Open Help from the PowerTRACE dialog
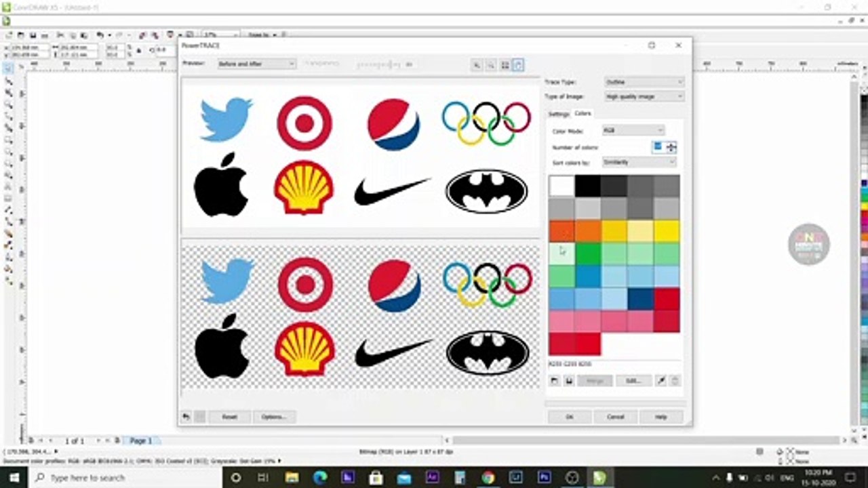 [x=661, y=417]
